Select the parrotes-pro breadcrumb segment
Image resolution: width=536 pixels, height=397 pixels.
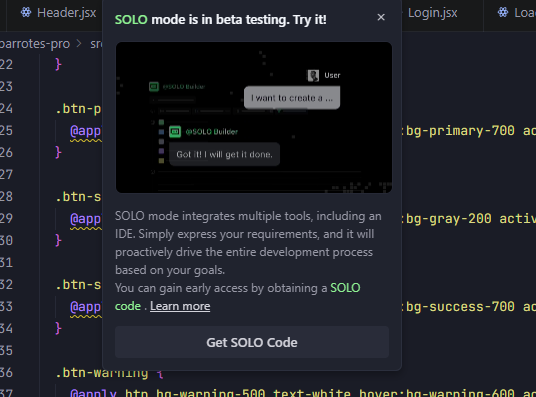pyautogui.click(x=35, y=44)
